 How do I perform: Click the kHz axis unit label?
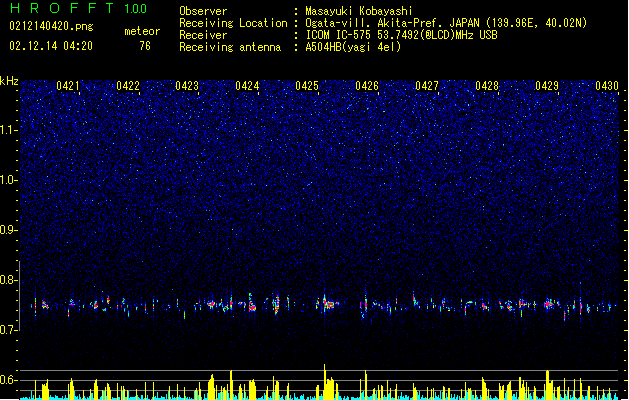click(x=9, y=81)
